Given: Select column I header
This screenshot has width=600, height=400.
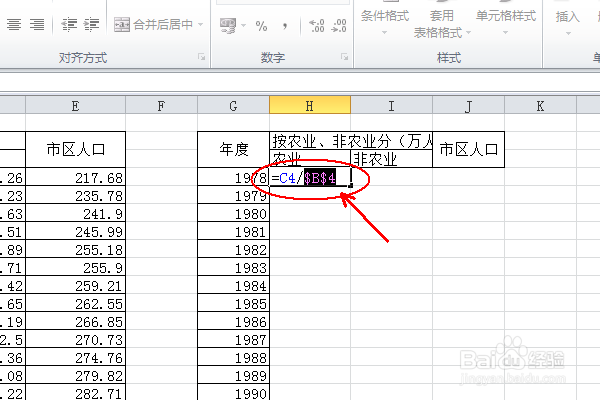Looking at the screenshot, I should [391, 106].
